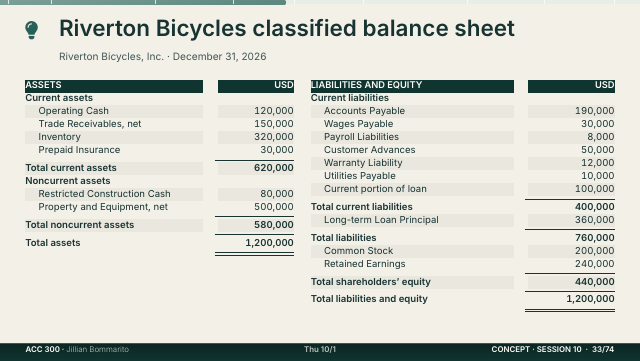Viewport: 640px width, 361px height.
Task: Click the 'Utilities Payable' label
Action: point(360,176)
